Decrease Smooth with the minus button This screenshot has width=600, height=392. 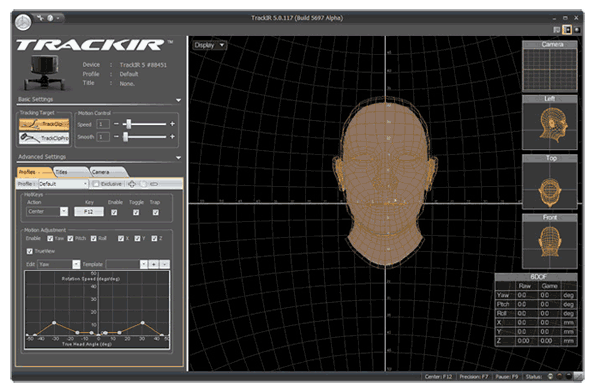click(116, 137)
